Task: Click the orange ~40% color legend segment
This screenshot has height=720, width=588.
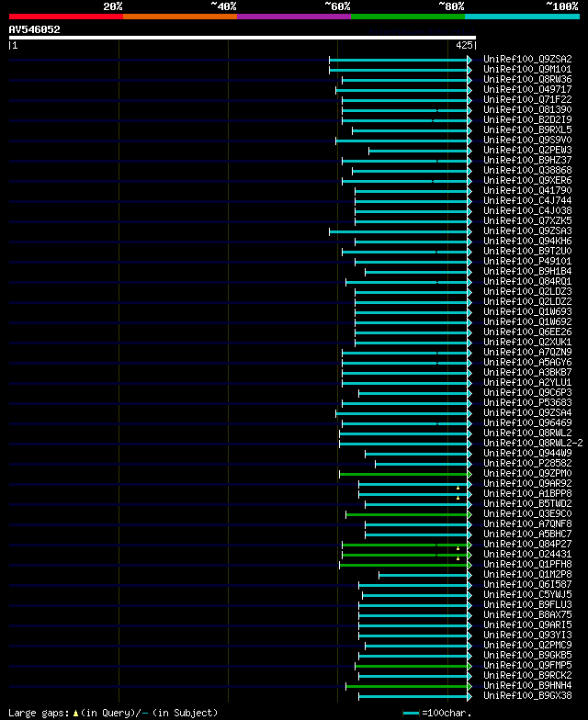Action: click(x=180, y=17)
